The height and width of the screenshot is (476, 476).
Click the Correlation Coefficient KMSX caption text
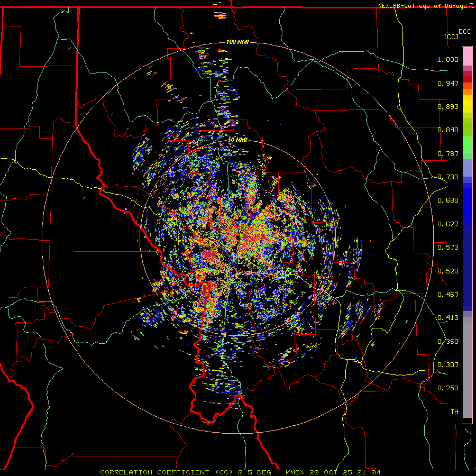[x=240, y=472]
